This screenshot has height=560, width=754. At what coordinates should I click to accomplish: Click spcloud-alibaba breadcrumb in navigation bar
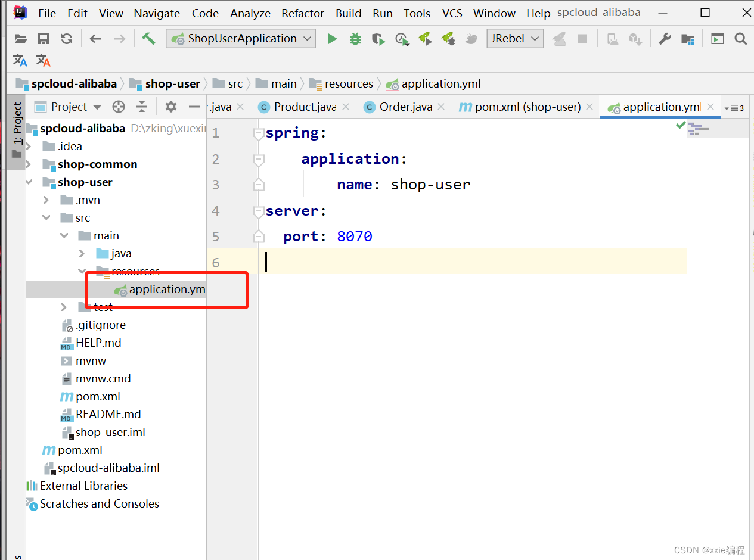point(66,83)
